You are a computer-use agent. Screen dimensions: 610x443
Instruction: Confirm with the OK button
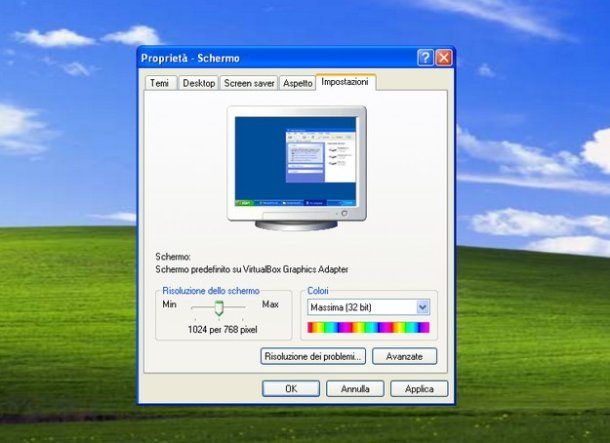(291, 389)
